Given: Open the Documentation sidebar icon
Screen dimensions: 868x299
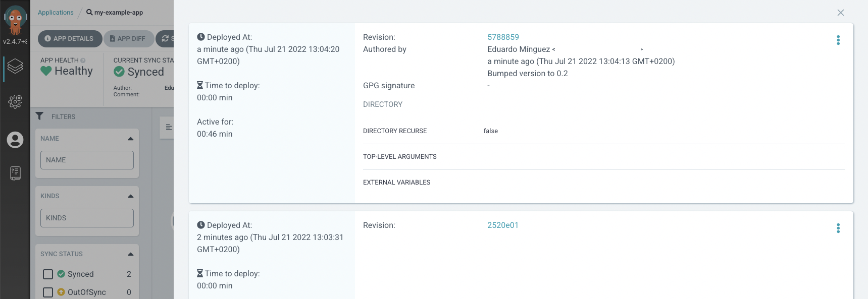Looking at the screenshot, I should pos(15,173).
